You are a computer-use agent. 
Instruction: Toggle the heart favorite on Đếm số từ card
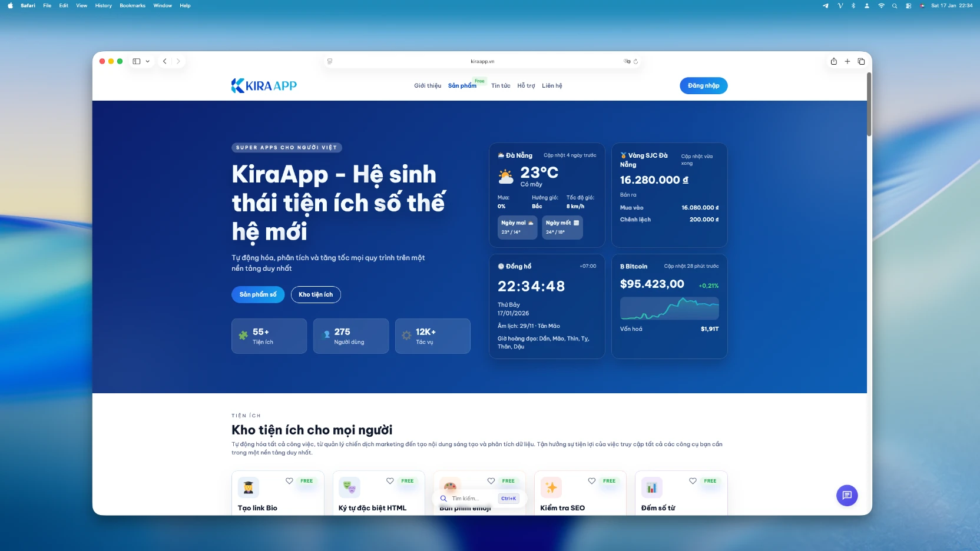coord(693,481)
